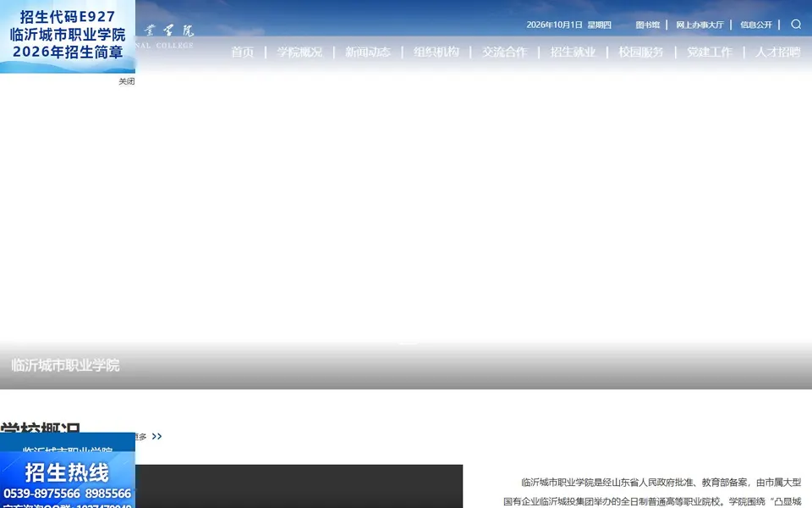This screenshot has width=812, height=508.
Task: Open the search magnifier icon
Action: pos(796,25)
